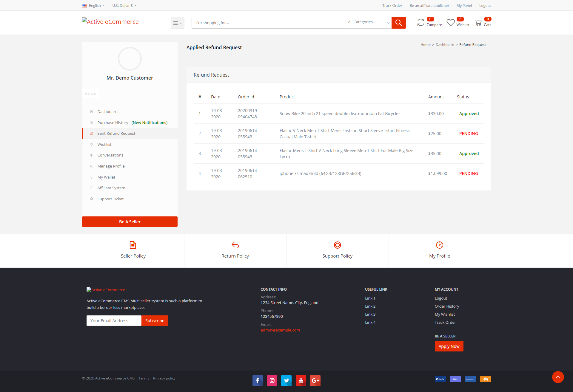Expand the hamburger category menu
This screenshot has width=573, height=392.
(x=177, y=23)
